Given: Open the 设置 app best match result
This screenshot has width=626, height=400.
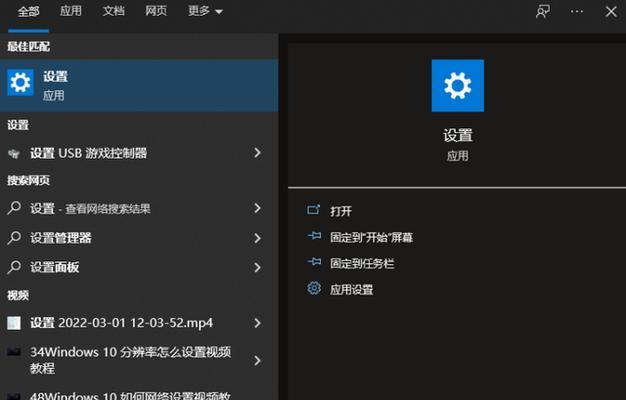Looking at the screenshot, I should click(x=139, y=85).
